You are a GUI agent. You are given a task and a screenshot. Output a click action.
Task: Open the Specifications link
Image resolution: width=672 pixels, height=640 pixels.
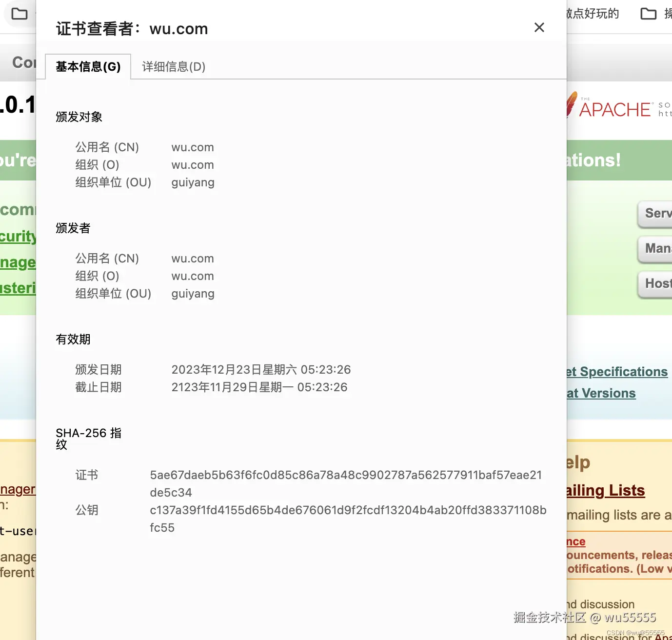pos(617,372)
